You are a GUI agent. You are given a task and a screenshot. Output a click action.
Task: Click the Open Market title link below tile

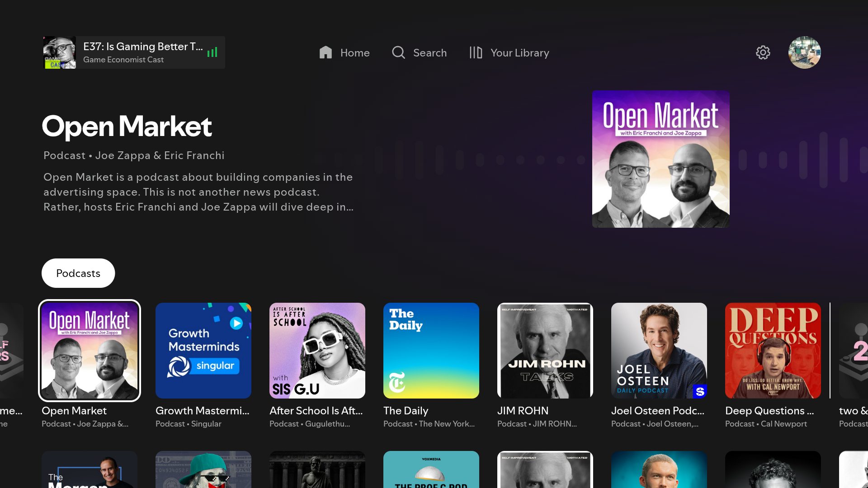click(74, 411)
